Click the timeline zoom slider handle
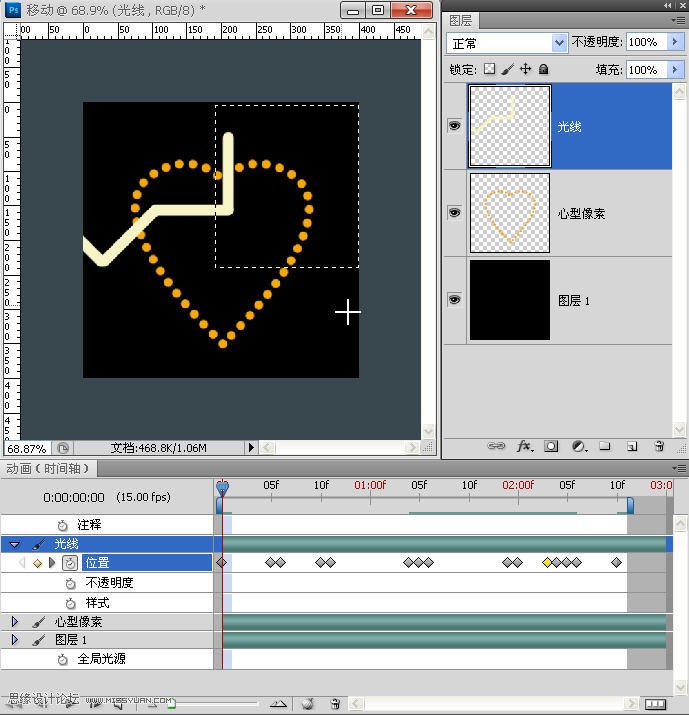Viewport: 689px width, 715px height. tap(171, 704)
